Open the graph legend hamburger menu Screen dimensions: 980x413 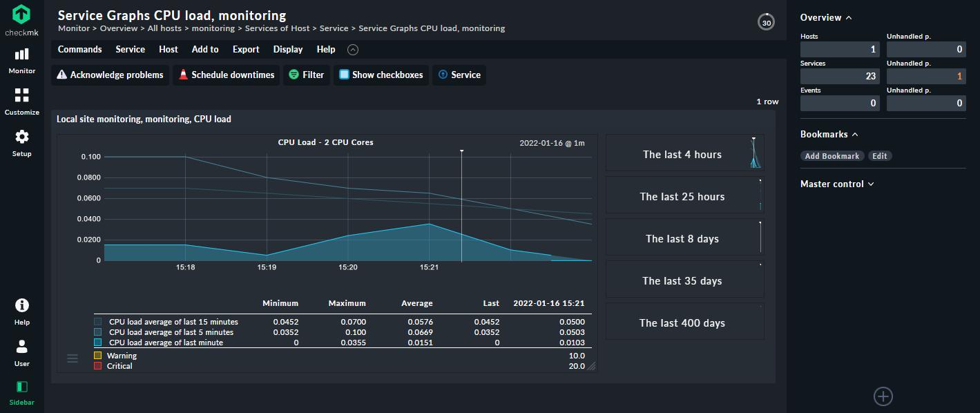(x=73, y=358)
